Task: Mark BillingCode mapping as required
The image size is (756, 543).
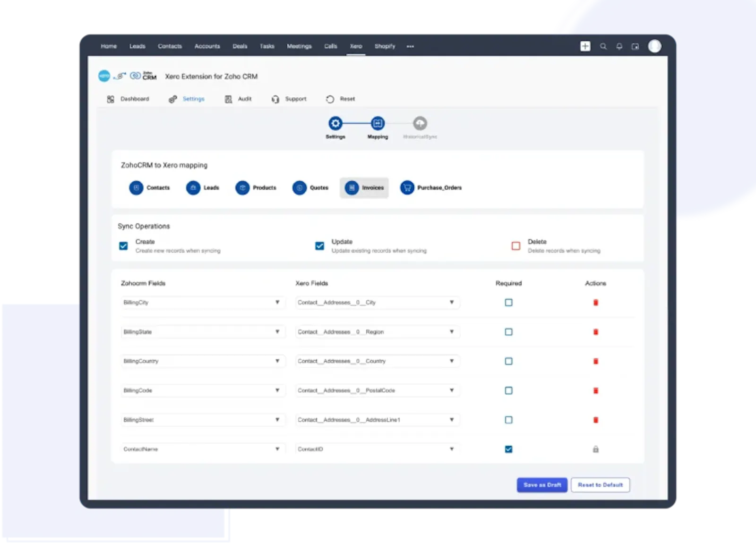Action: (508, 390)
